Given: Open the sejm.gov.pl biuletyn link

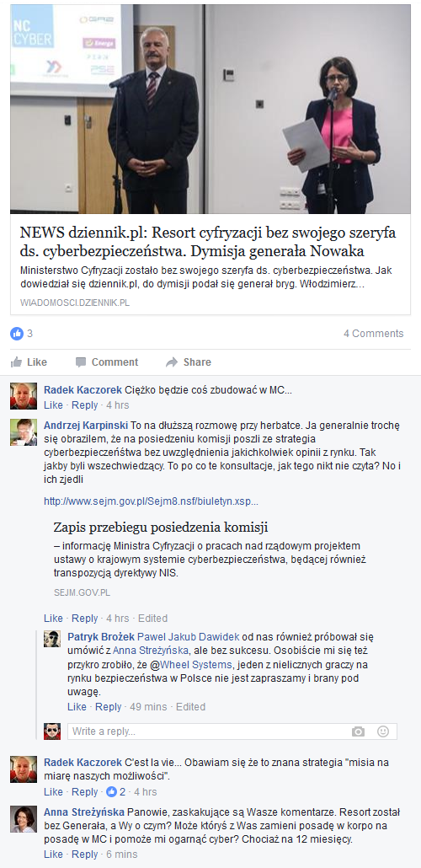Looking at the screenshot, I should (x=151, y=501).
